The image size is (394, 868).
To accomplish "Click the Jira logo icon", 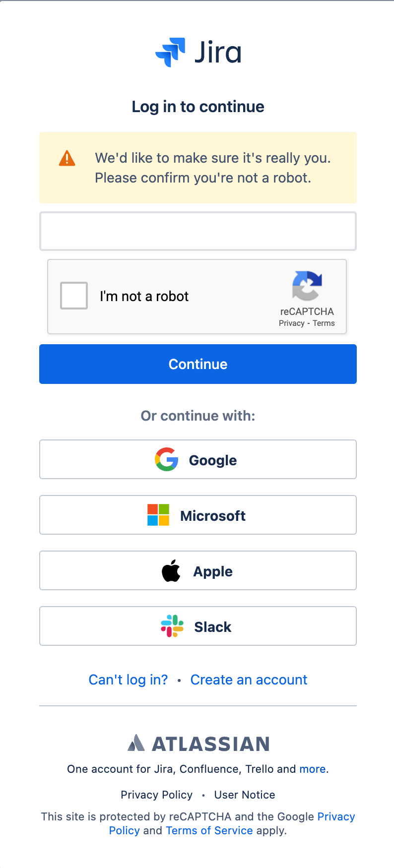I will tap(170, 52).
